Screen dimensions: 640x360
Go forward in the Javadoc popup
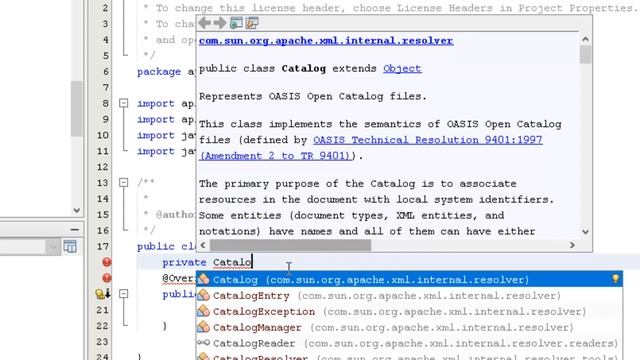[x=220, y=23]
